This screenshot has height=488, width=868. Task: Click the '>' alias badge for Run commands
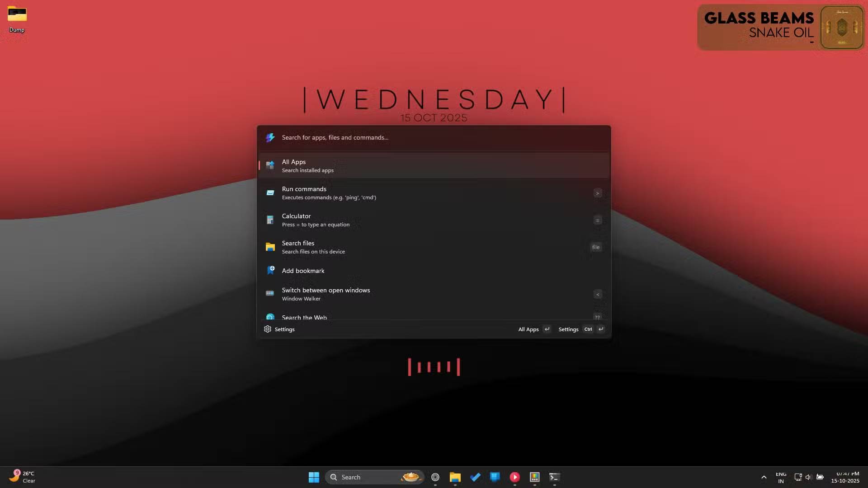[x=597, y=193]
